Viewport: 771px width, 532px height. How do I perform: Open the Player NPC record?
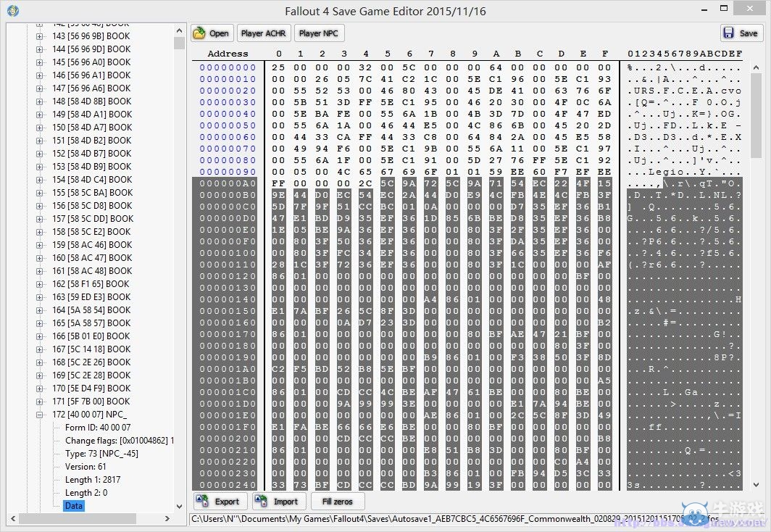coord(319,33)
